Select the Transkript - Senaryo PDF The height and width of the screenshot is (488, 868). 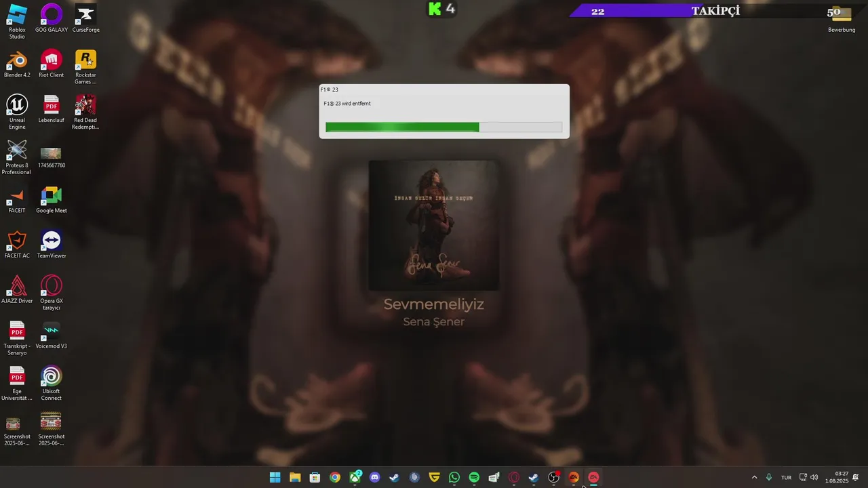pyautogui.click(x=17, y=338)
